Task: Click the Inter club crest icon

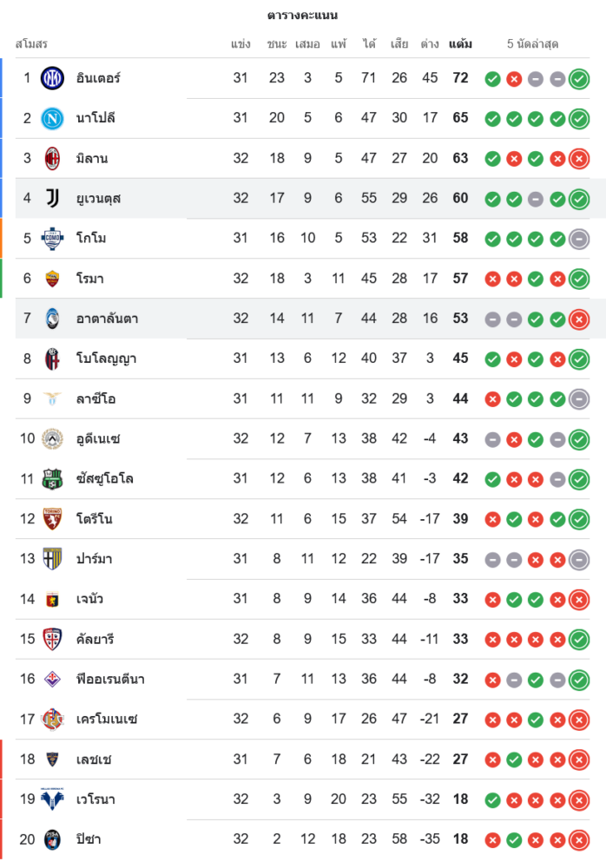Action: 52,78
